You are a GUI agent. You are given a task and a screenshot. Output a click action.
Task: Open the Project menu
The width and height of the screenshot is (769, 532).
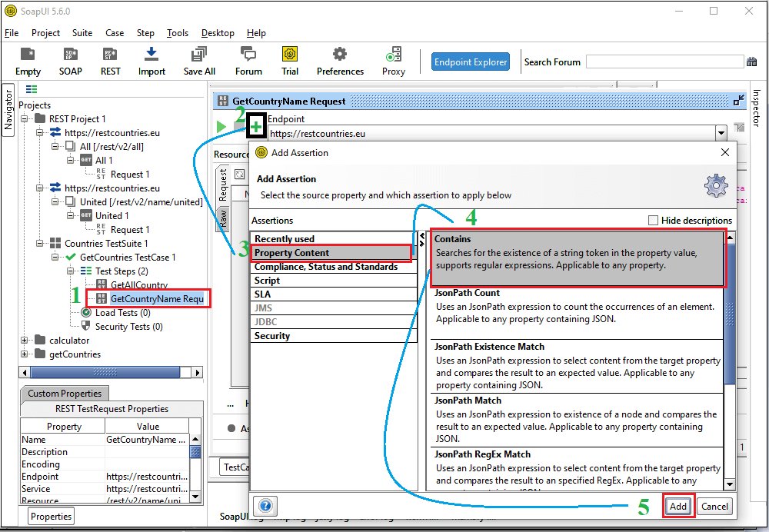coord(45,33)
